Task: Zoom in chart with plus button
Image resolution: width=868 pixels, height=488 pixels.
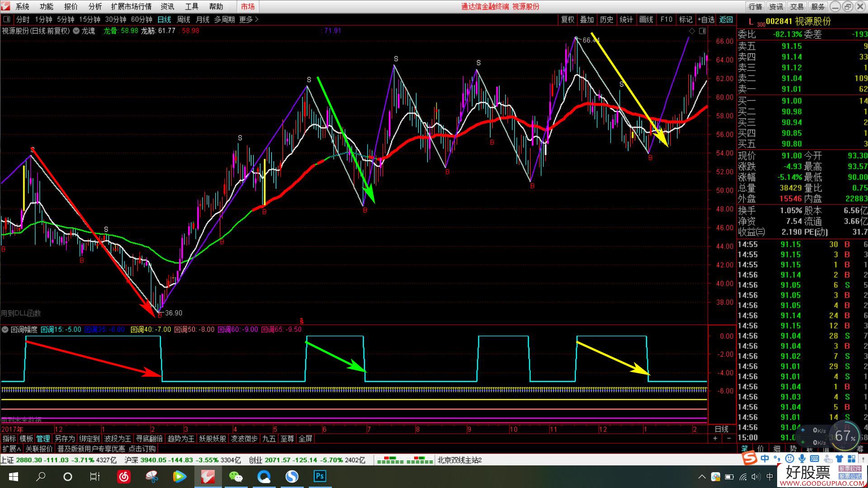Action: (x=715, y=438)
